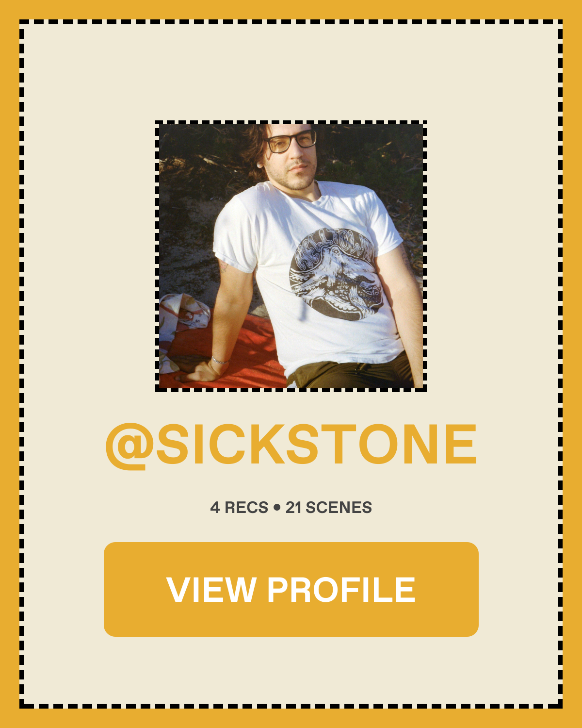Click the cream card background above the photo

pos(291,73)
